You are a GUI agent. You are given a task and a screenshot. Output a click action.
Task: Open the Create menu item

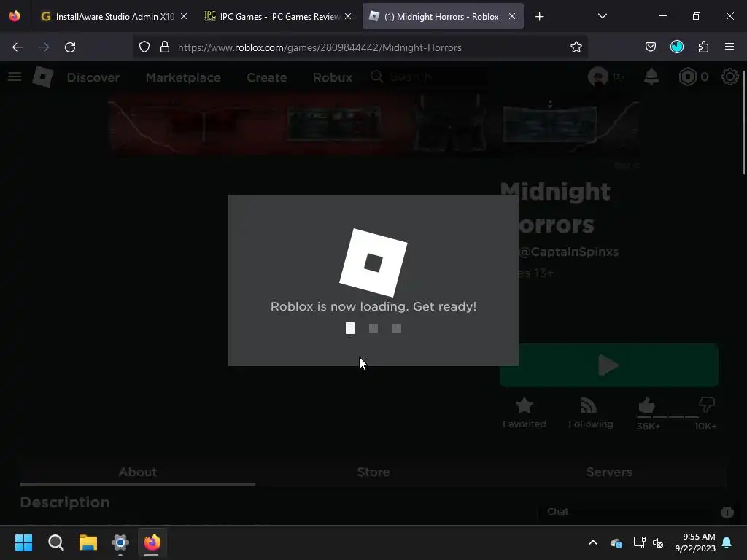coord(267,77)
